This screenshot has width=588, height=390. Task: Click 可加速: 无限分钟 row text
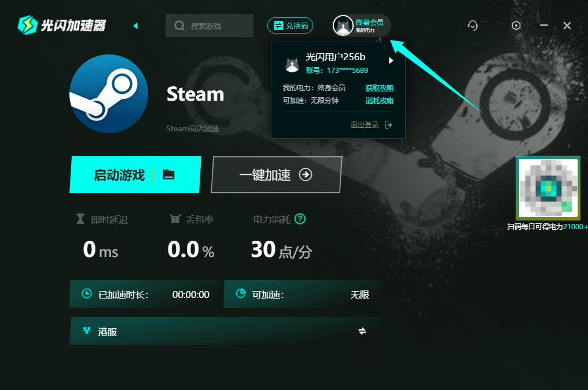coord(311,101)
